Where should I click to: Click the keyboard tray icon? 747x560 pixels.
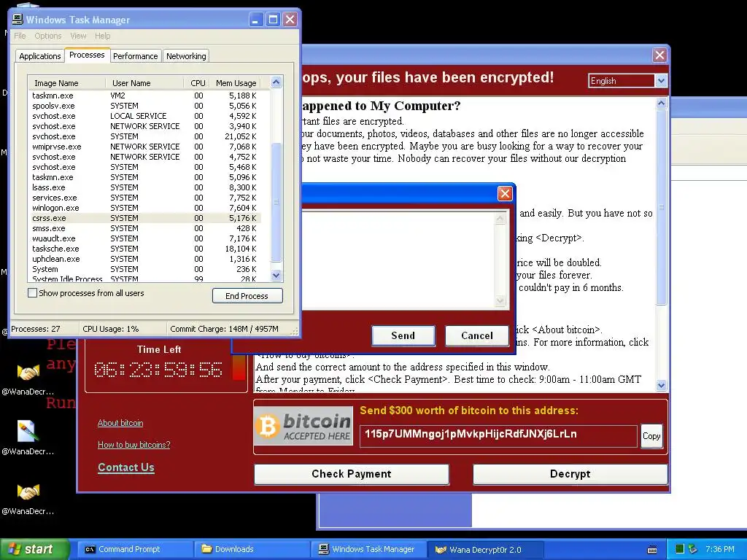click(652, 550)
